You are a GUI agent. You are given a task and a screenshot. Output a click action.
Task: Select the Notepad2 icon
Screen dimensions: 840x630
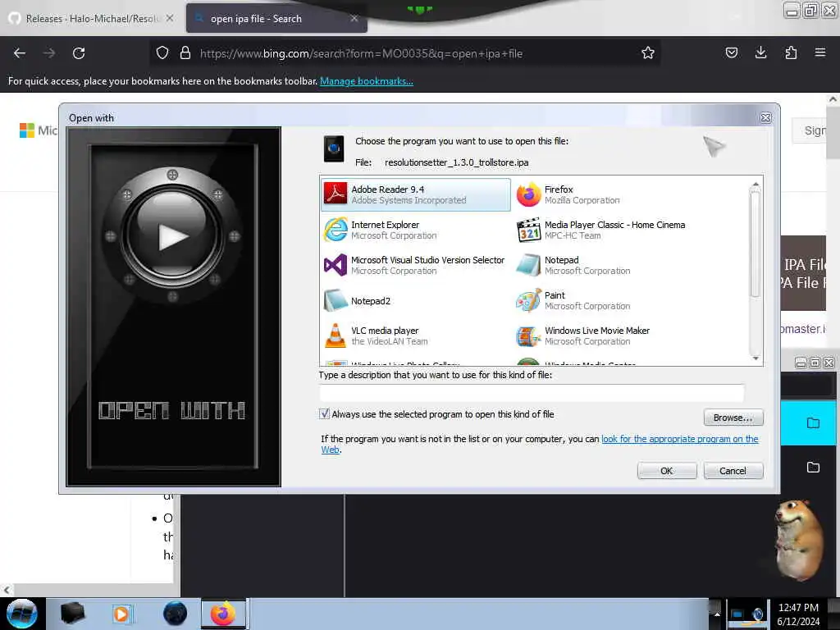tap(336, 300)
